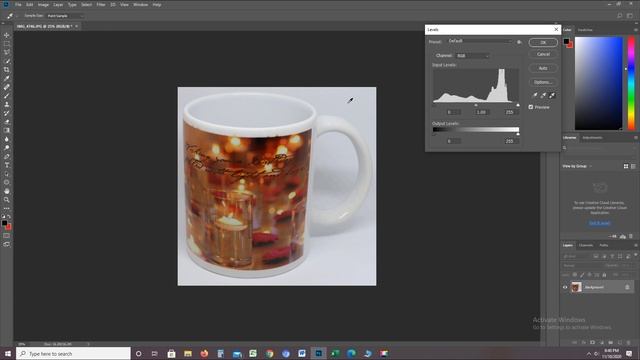Click the delete layer trash icon
This screenshot has width=640, height=360.
pyautogui.click(x=628, y=342)
